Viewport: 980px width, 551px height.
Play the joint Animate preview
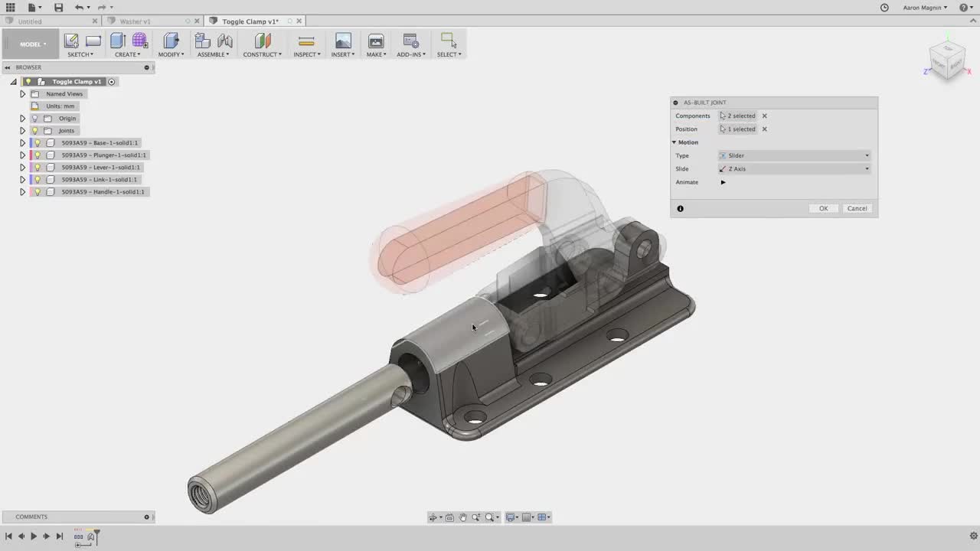(x=723, y=182)
